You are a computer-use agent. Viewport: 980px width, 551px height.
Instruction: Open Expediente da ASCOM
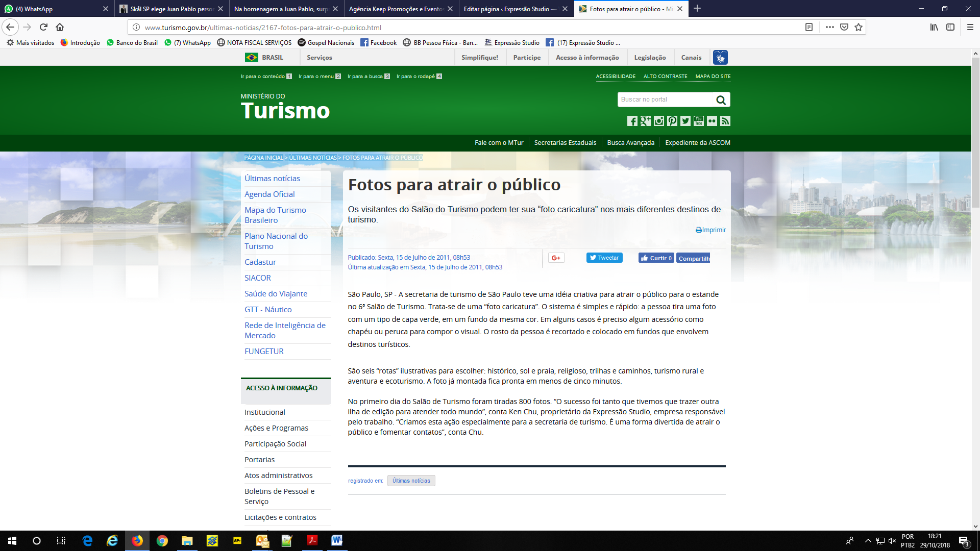click(x=697, y=143)
